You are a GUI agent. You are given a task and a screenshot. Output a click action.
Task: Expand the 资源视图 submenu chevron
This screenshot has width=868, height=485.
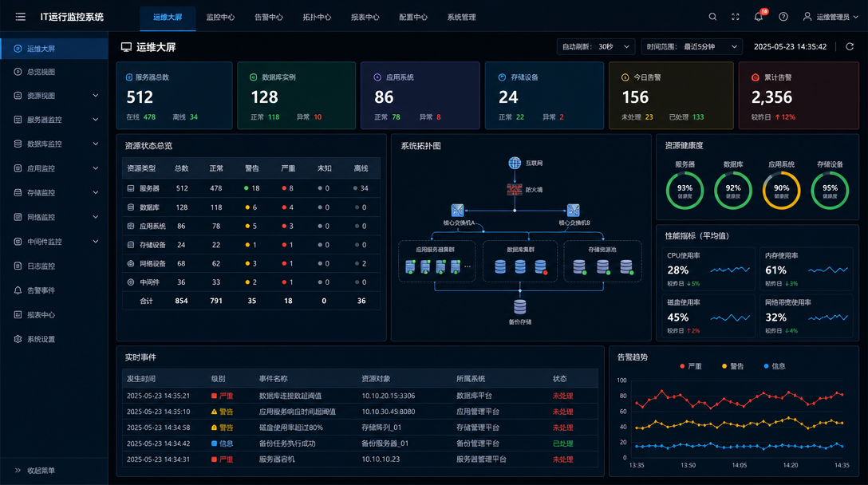point(96,96)
